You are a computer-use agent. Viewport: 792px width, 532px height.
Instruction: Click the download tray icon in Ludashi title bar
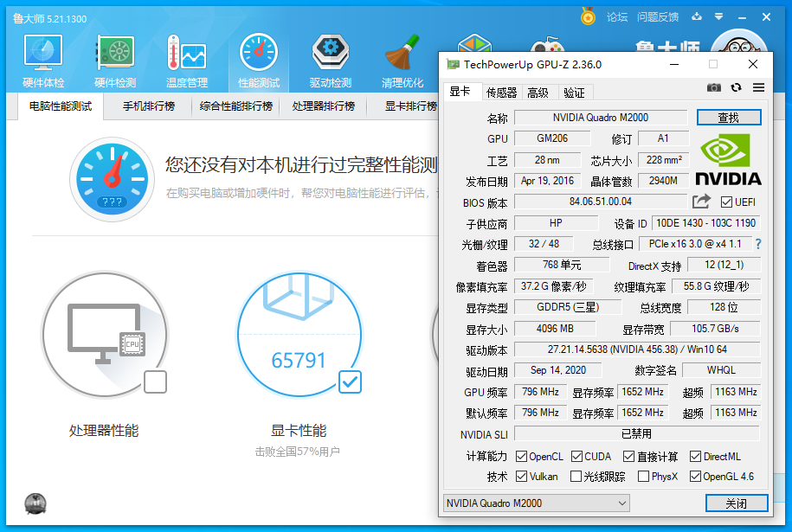(697, 16)
